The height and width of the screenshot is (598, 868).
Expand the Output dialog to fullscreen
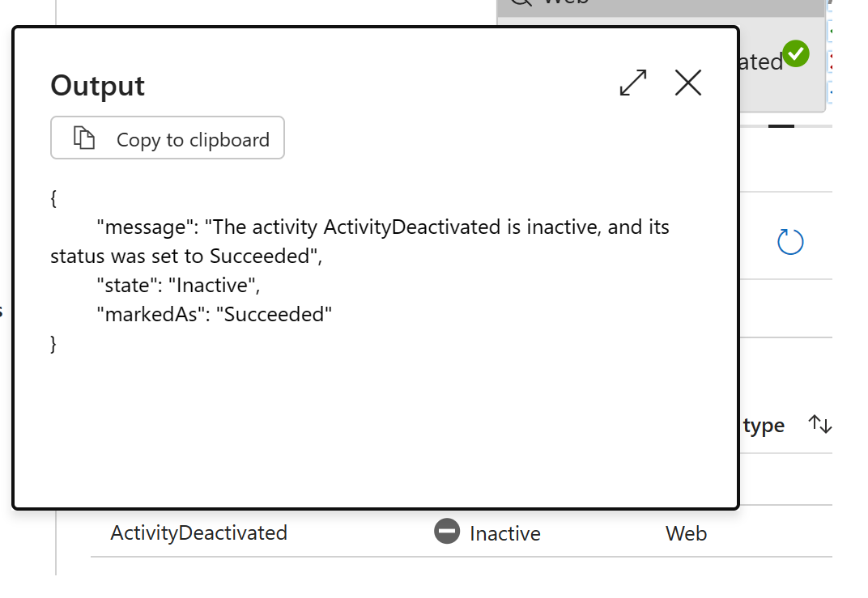[x=632, y=83]
